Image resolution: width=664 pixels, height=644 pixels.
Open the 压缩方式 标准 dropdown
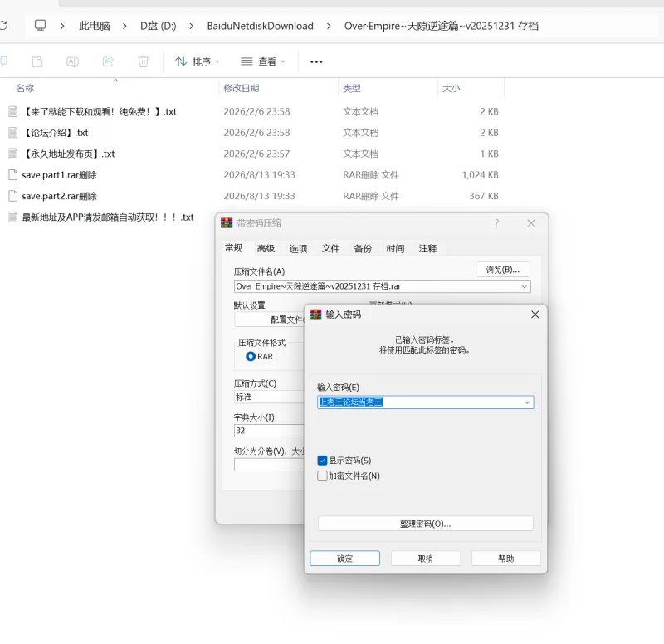[269, 397]
